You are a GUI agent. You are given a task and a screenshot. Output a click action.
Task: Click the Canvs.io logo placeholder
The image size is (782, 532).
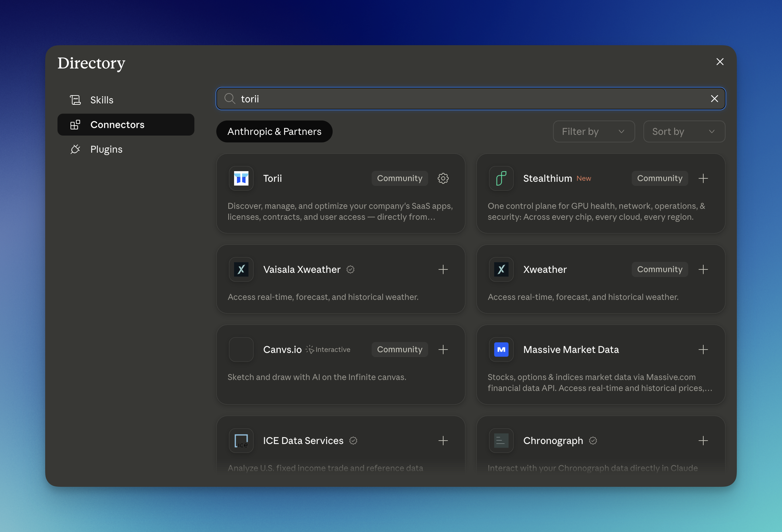241,350
